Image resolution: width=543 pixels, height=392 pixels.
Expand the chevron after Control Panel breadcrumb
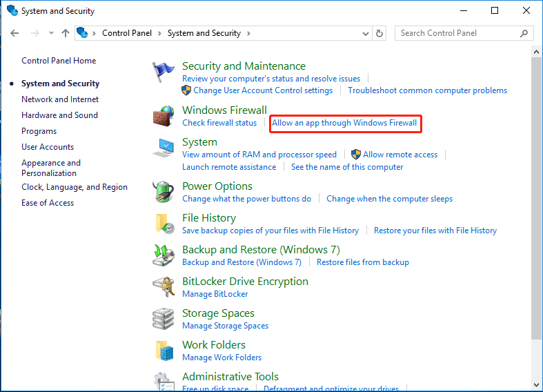159,33
